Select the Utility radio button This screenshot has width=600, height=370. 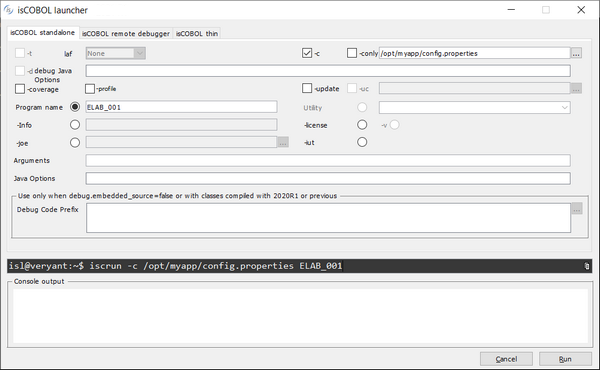click(x=362, y=107)
